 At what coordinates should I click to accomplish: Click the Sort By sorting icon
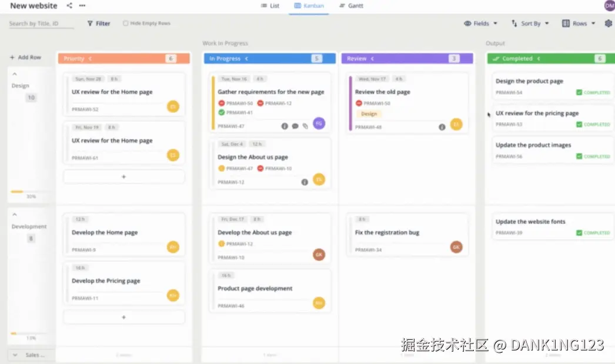point(514,24)
